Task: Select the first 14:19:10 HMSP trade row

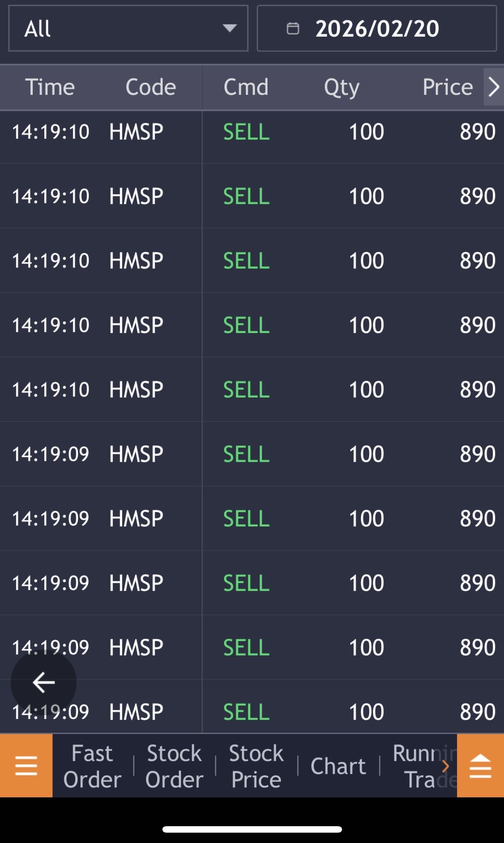Action: (x=252, y=132)
